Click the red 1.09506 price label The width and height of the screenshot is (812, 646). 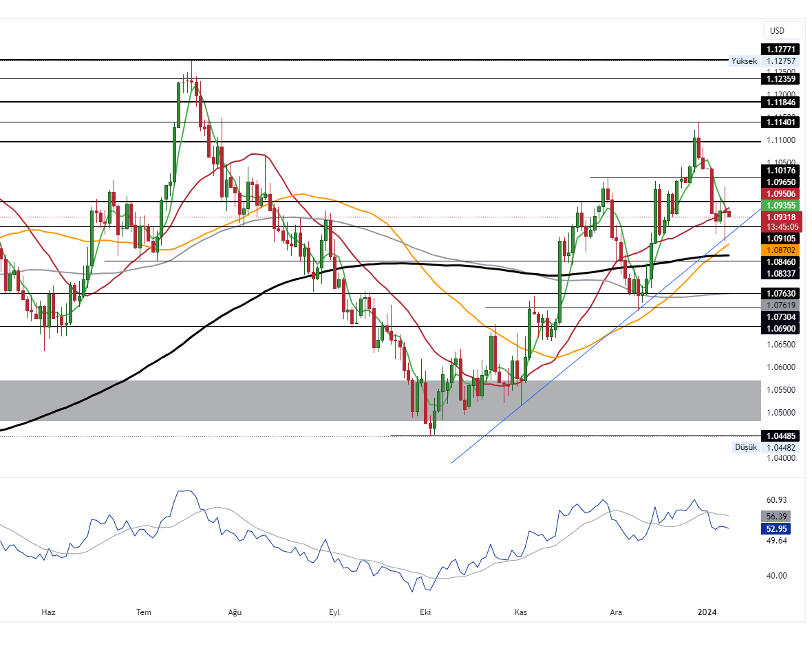(x=780, y=194)
